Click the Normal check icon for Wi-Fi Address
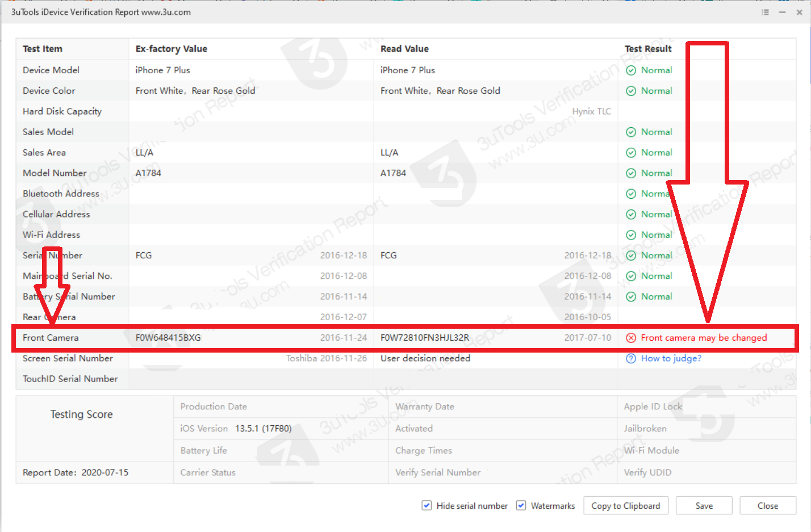Image resolution: width=811 pixels, height=532 pixels. click(x=631, y=235)
